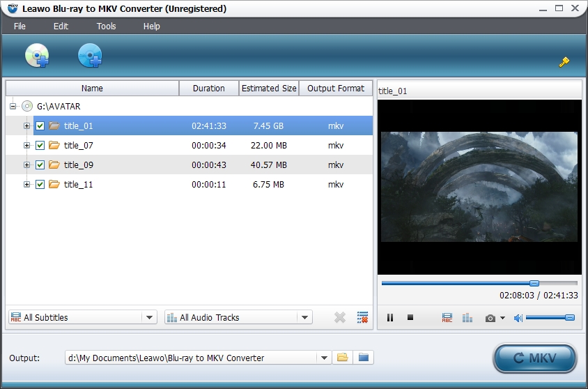Open the All Subtitles dropdown

point(82,317)
